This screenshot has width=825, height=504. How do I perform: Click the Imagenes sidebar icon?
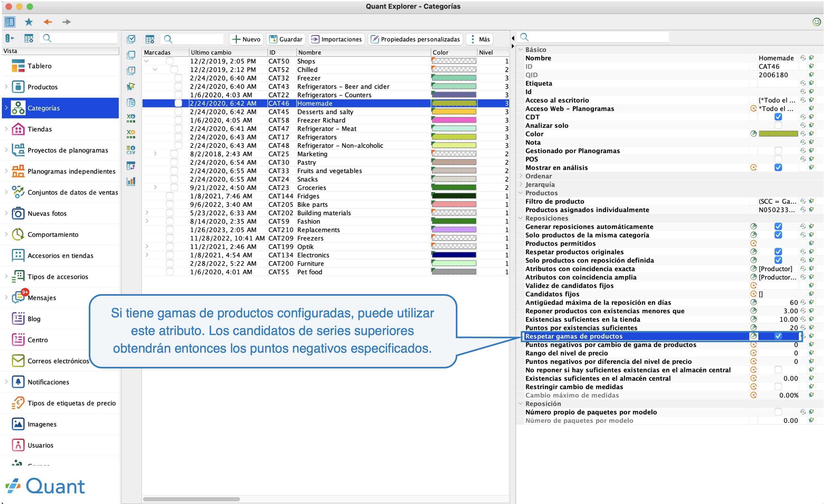coord(18,424)
